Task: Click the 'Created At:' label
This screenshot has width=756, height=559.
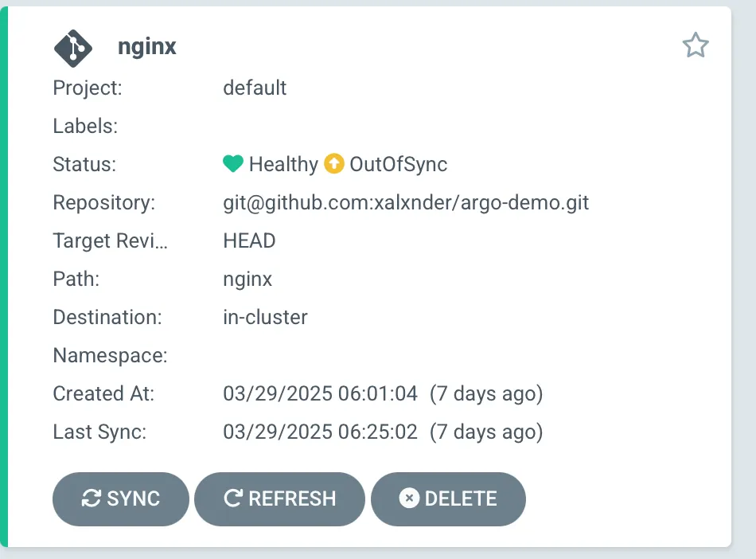Action: click(x=103, y=393)
